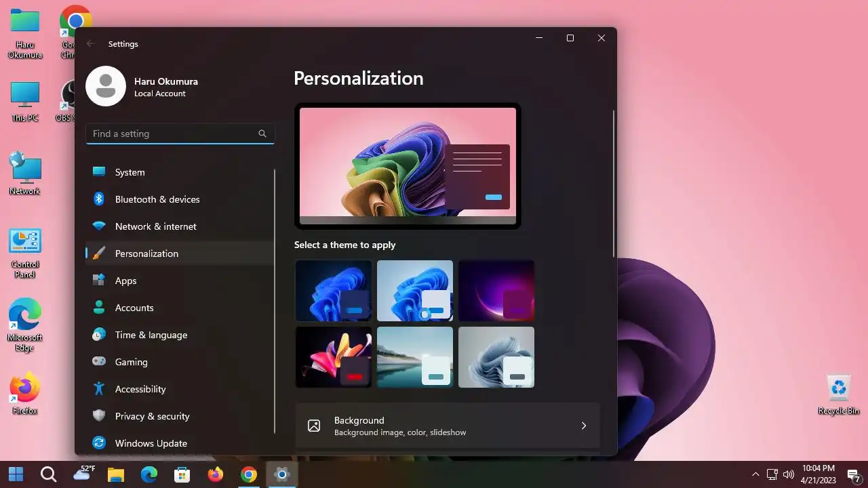Apply the colorful Captured Motion flower theme
The image size is (868, 488).
click(x=334, y=357)
